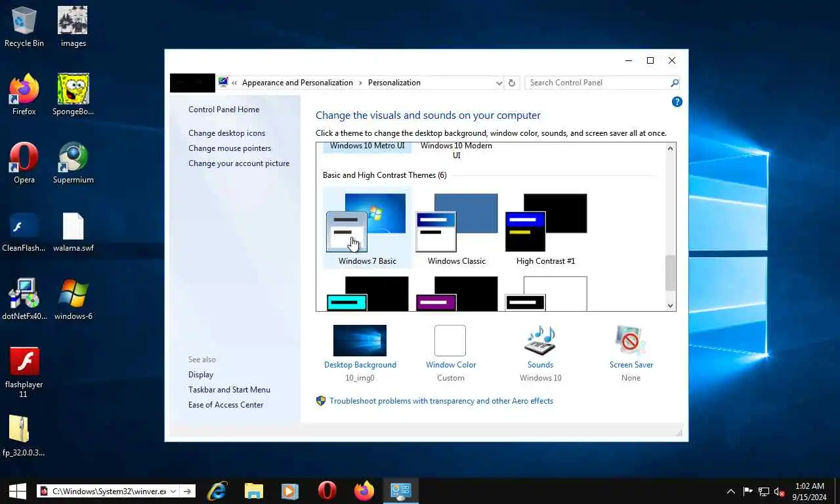The width and height of the screenshot is (840, 504).
Task: Open Troubleshoot transparency and Aero effects link
Action: point(441,401)
